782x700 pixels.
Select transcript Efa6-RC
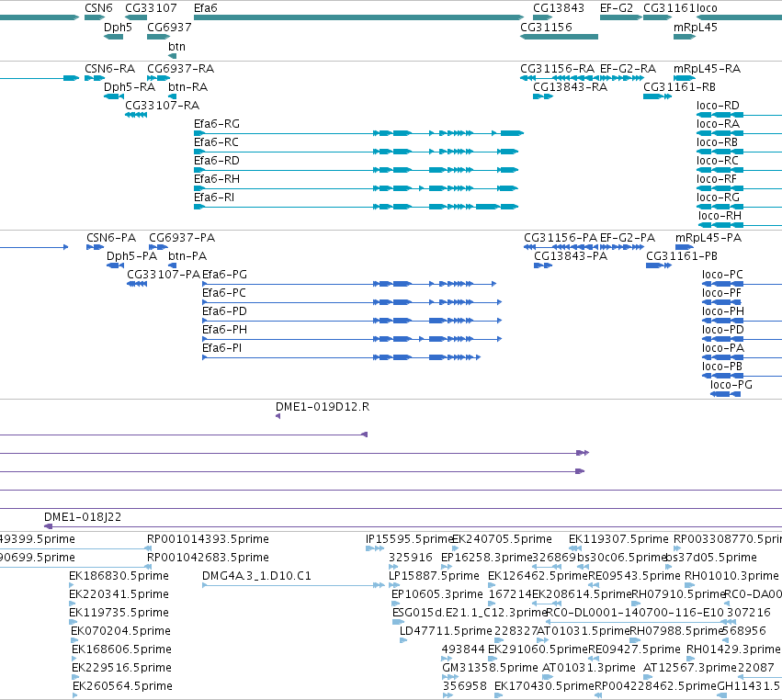click(x=357, y=152)
